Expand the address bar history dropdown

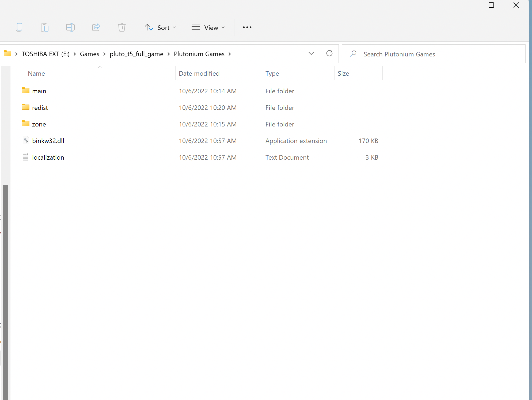coord(311,53)
